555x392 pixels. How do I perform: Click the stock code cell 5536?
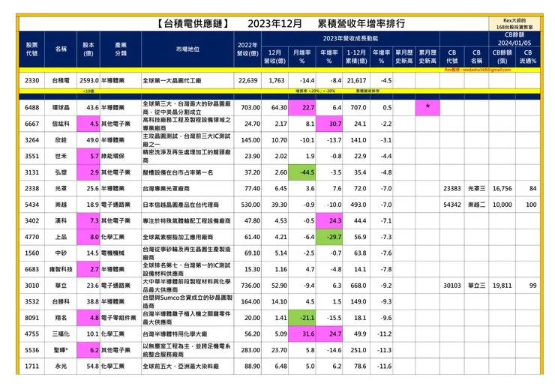click(31, 350)
